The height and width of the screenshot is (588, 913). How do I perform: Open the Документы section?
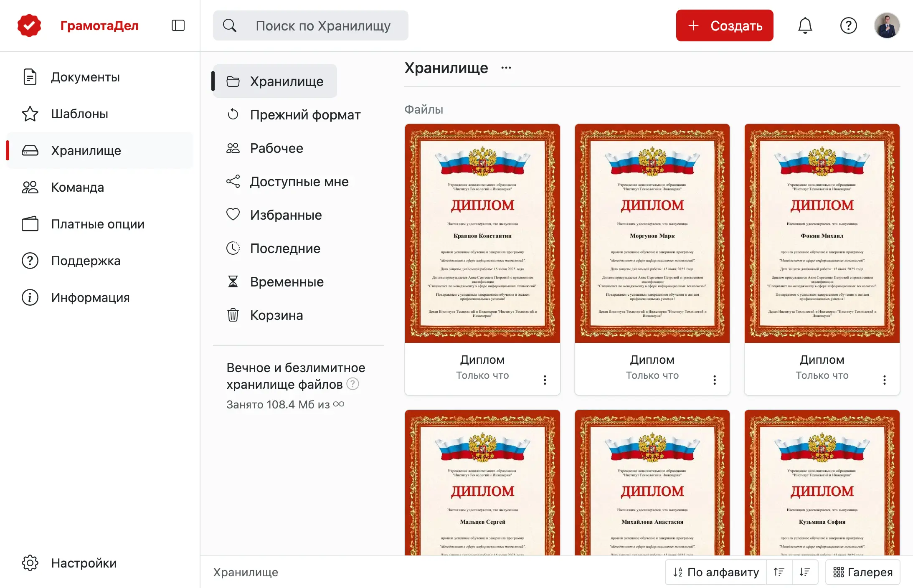(100, 77)
